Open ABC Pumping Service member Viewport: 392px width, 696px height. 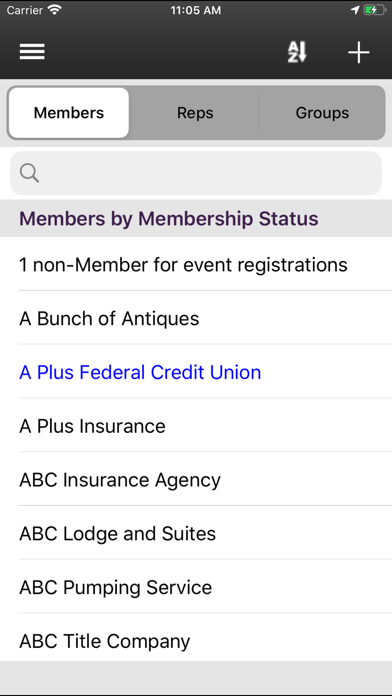[196, 587]
